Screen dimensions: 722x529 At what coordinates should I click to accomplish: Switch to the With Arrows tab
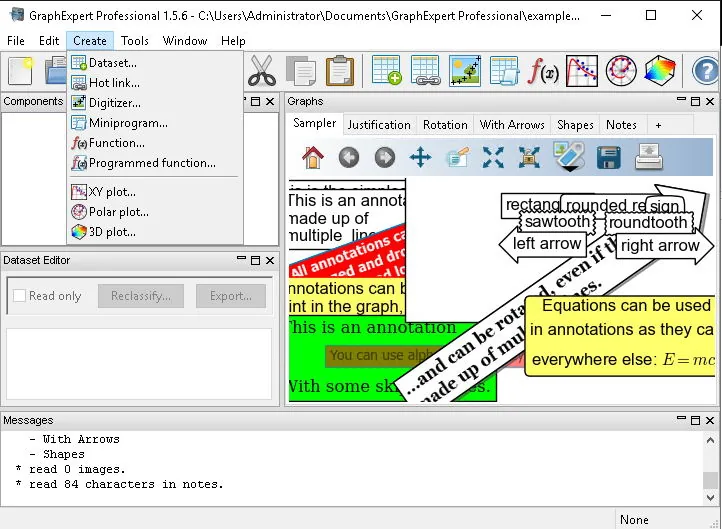tap(512, 125)
